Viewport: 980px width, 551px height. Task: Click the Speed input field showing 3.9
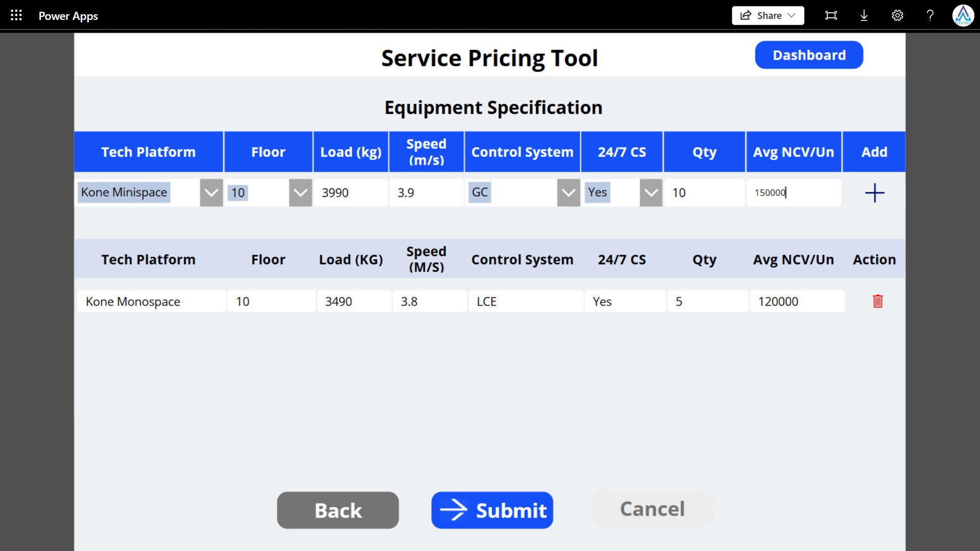[426, 193]
